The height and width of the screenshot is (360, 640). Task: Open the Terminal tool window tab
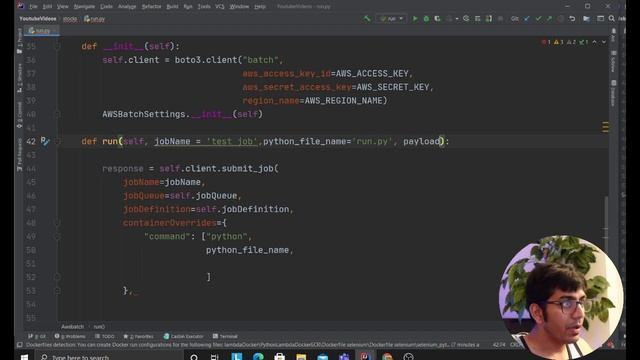tap(225, 336)
